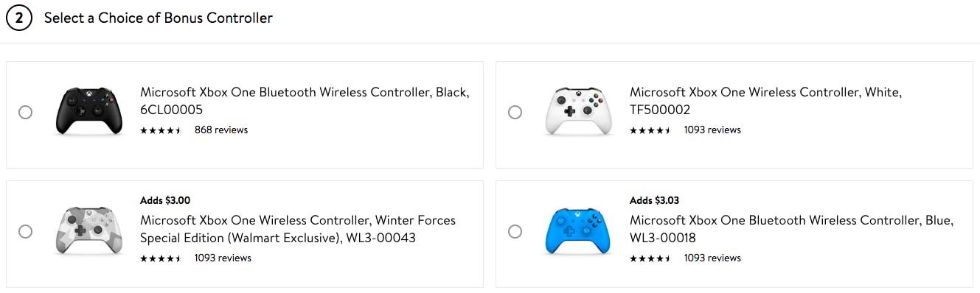Open the White controller TF500002 title
This screenshot has height=293, width=980.
point(765,101)
